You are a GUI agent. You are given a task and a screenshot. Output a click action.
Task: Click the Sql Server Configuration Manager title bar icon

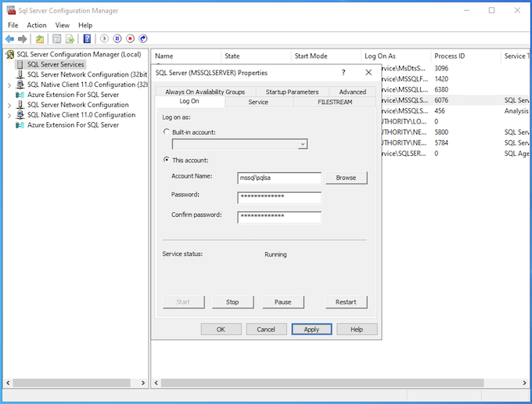click(11, 10)
